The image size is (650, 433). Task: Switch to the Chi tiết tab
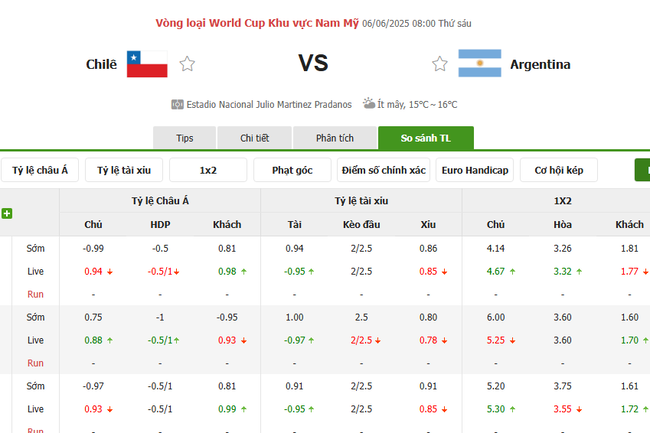click(x=255, y=138)
